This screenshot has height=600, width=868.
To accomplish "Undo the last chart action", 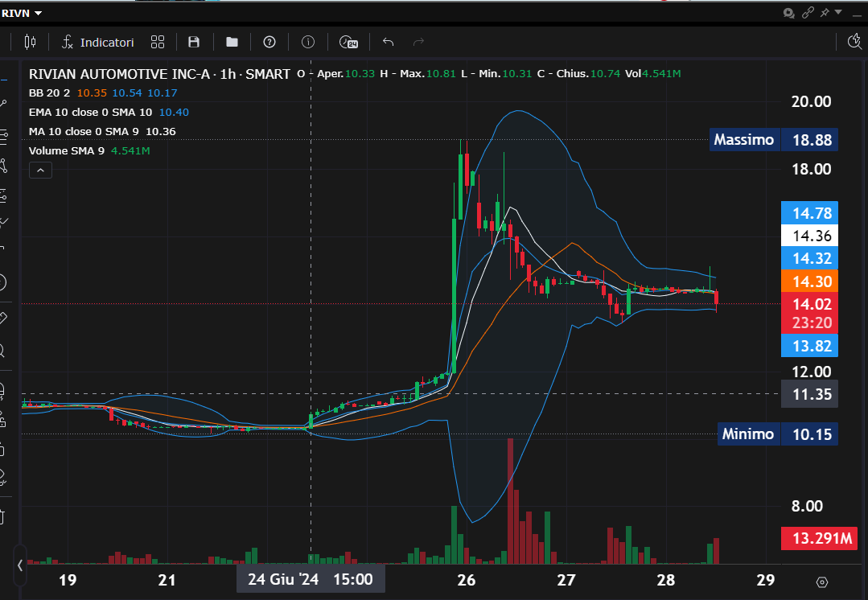I will click(x=389, y=42).
